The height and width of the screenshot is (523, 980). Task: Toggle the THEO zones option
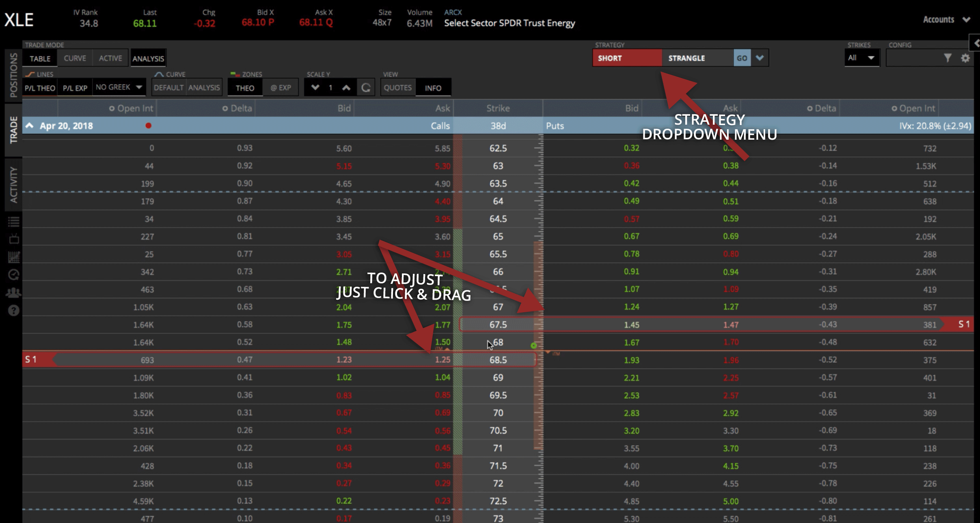click(245, 88)
